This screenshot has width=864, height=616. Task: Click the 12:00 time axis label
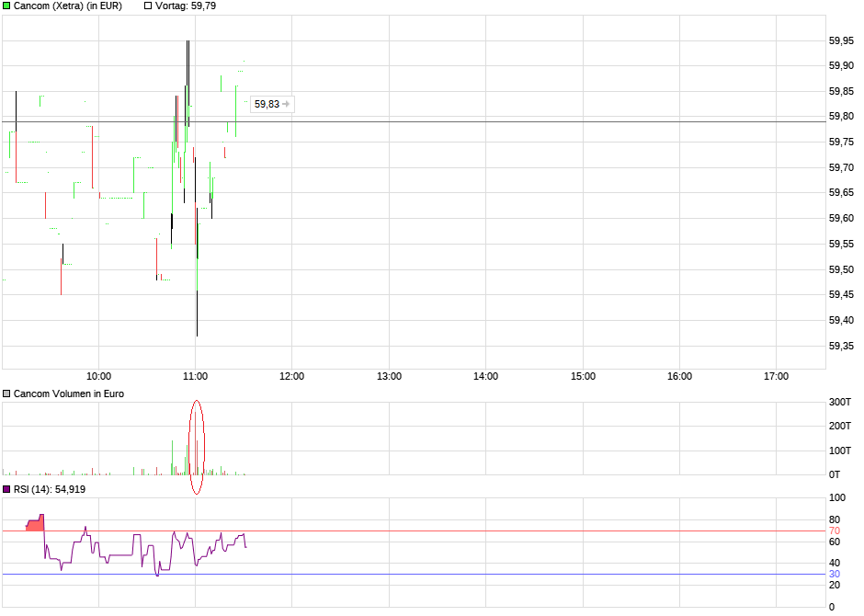point(291,376)
